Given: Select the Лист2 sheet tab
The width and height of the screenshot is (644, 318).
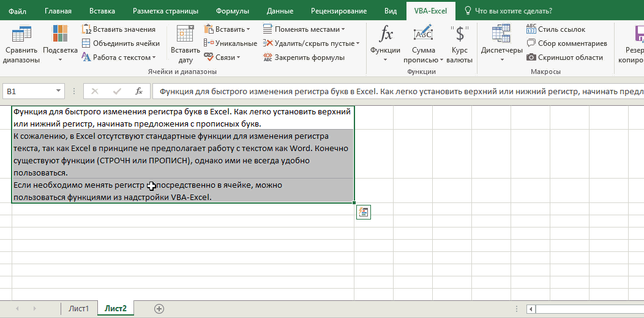Looking at the screenshot, I should pos(116,309).
